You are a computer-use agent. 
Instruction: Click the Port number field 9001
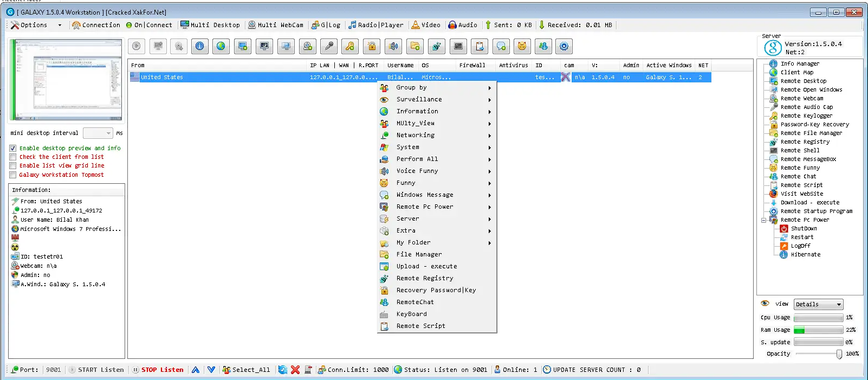[x=54, y=370]
